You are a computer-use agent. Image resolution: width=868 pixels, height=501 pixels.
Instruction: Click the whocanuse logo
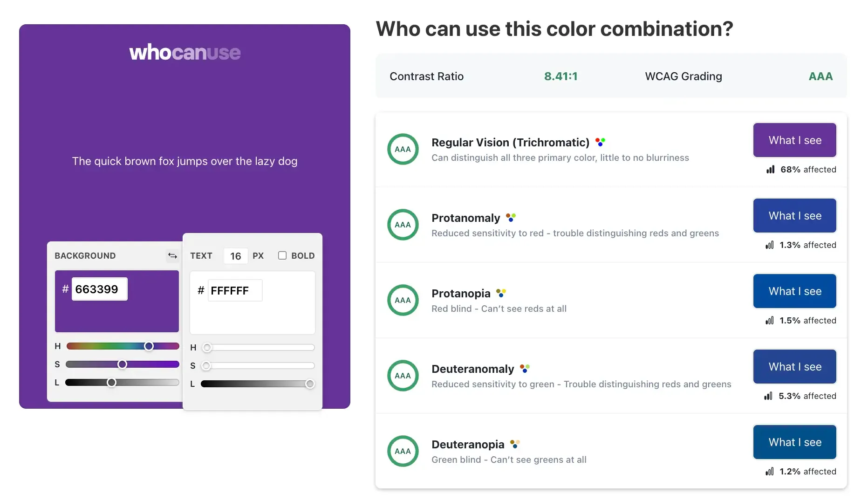(x=185, y=52)
